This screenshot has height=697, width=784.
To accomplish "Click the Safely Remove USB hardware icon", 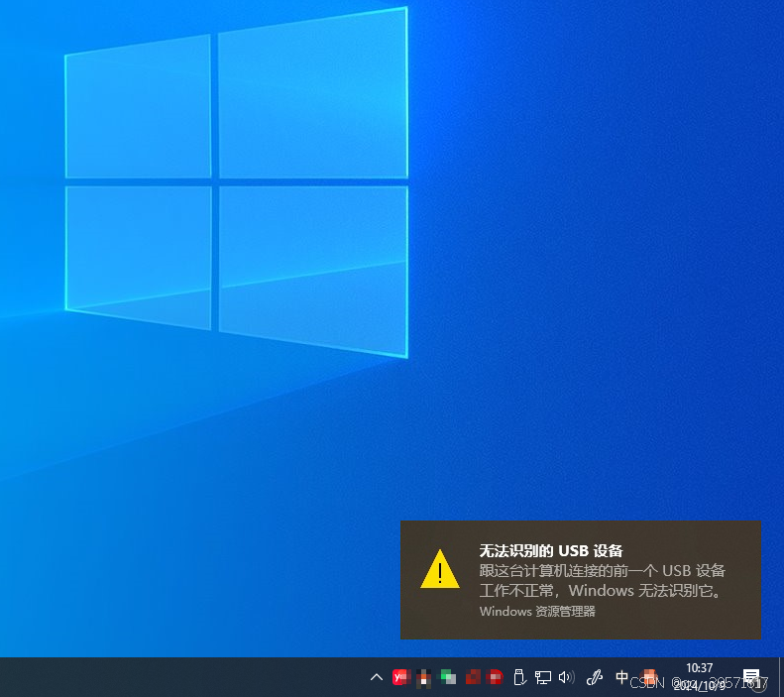I will 519,677.
